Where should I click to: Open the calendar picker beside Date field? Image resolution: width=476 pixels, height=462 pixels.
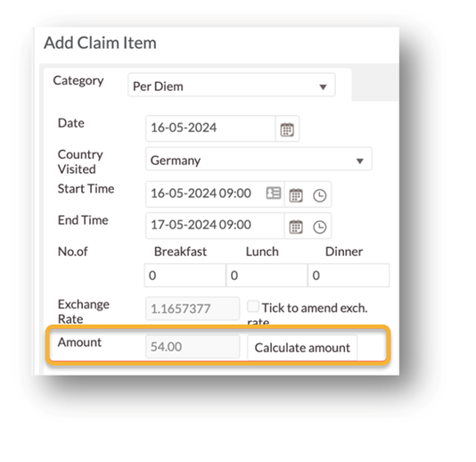pyautogui.click(x=287, y=129)
